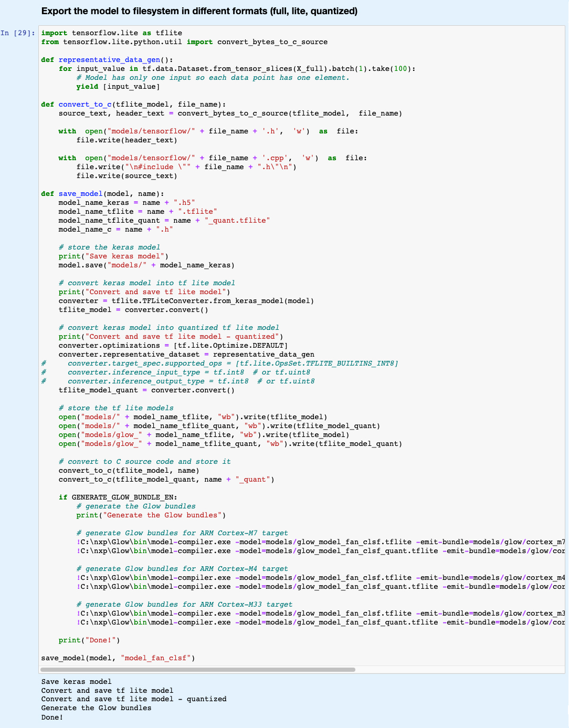
Task: Click the Cortex-M33 model-compiler command line
Action: tap(262, 613)
